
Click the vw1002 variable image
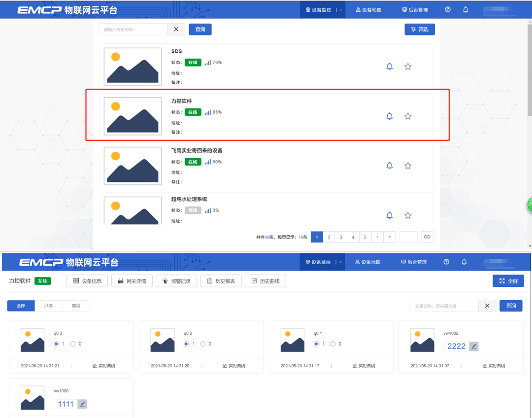[423, 340]
